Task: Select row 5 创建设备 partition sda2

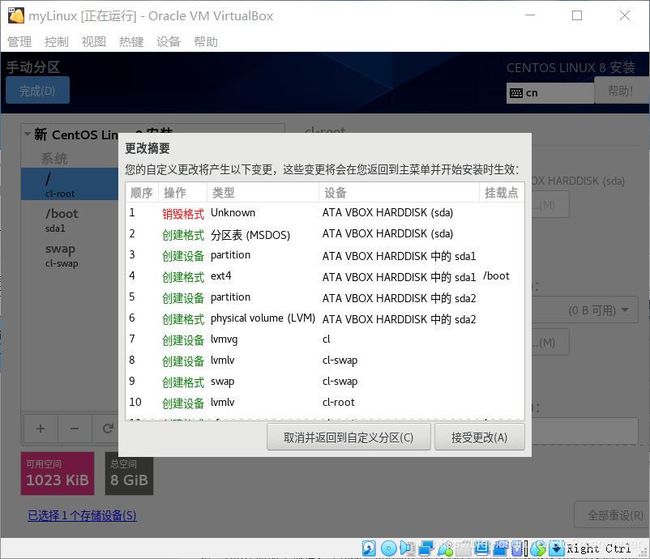Action: tap(325, 298)
